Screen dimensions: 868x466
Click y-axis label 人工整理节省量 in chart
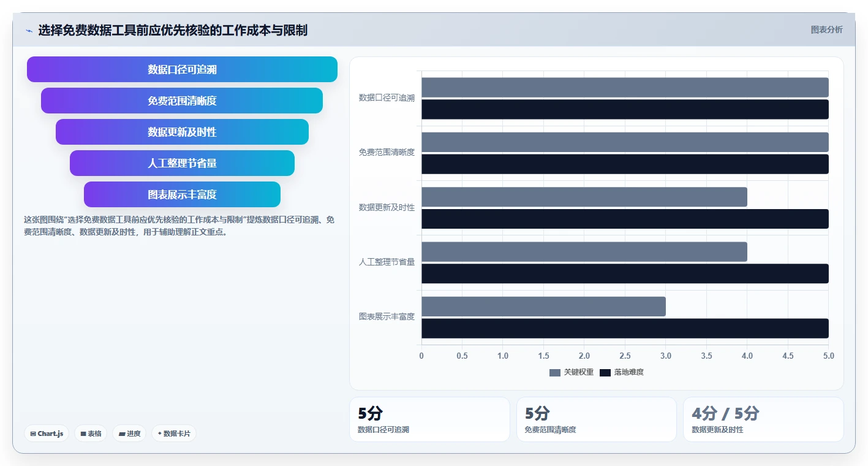pyautogui.click(x=387, y=262)
